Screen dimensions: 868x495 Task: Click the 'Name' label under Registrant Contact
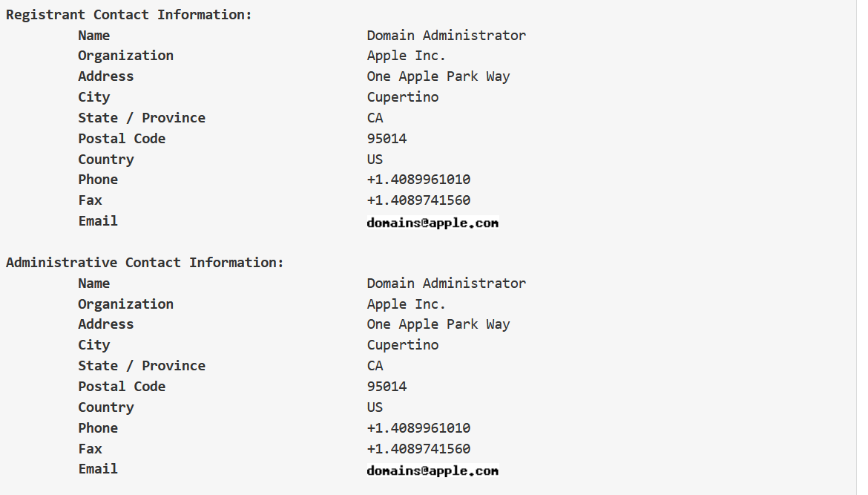[93, 36]
